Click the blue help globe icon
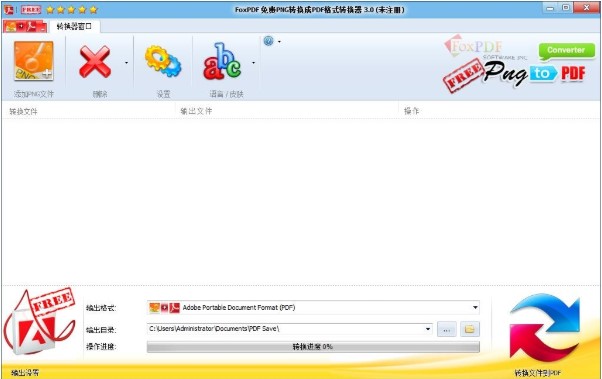This screenshot has height=379, width=602. (x=268, y=41)
